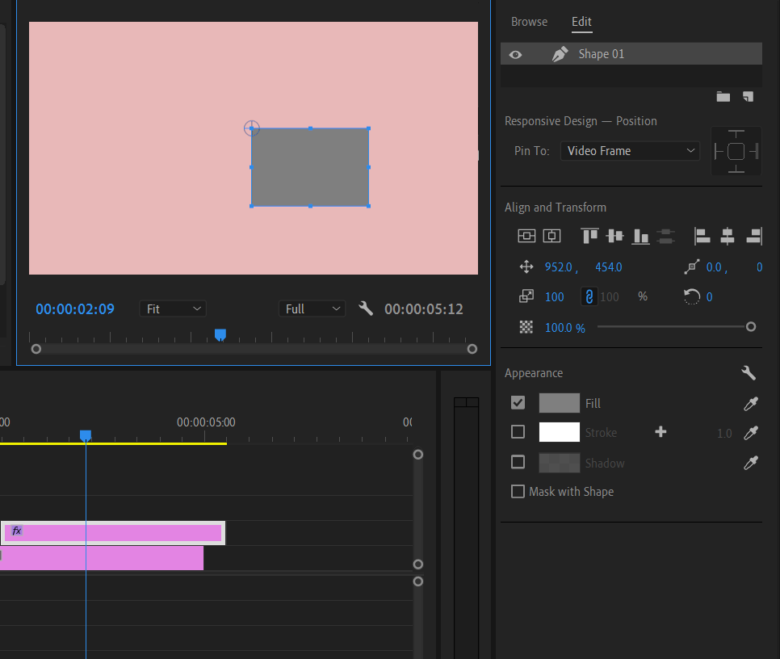Hide the Shape 01 layer visibility
The width and height of the screenshot is (780, 659).
[515, 54]
